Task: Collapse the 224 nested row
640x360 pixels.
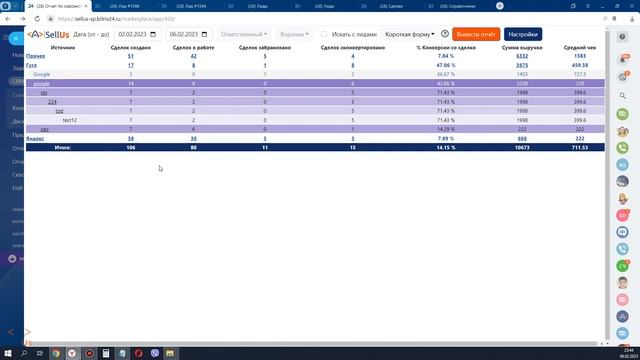Action: click(52, 102)
